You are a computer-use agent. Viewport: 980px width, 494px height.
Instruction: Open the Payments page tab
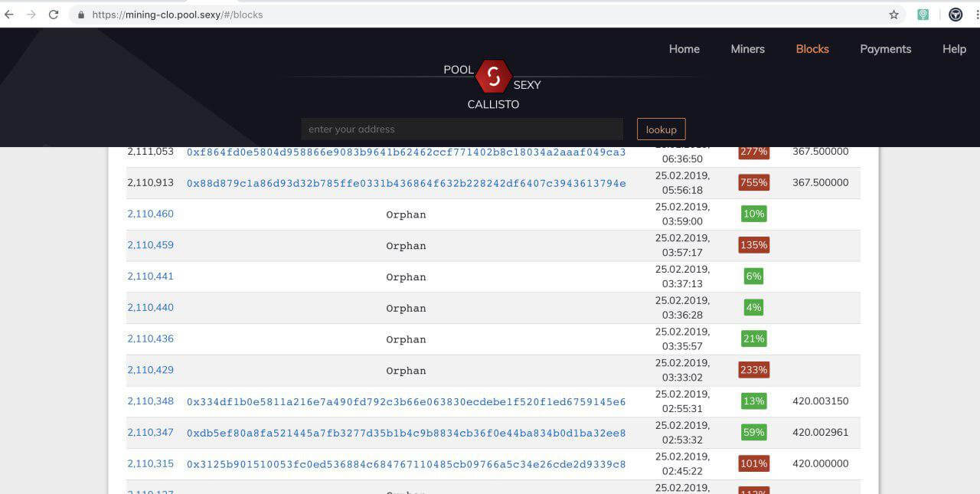[885, 49]
